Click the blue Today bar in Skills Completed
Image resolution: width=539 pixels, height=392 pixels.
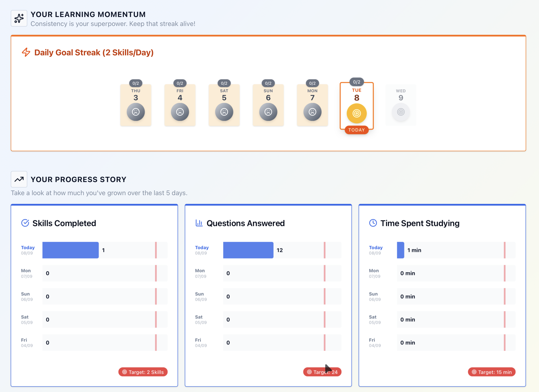(70, 250)
